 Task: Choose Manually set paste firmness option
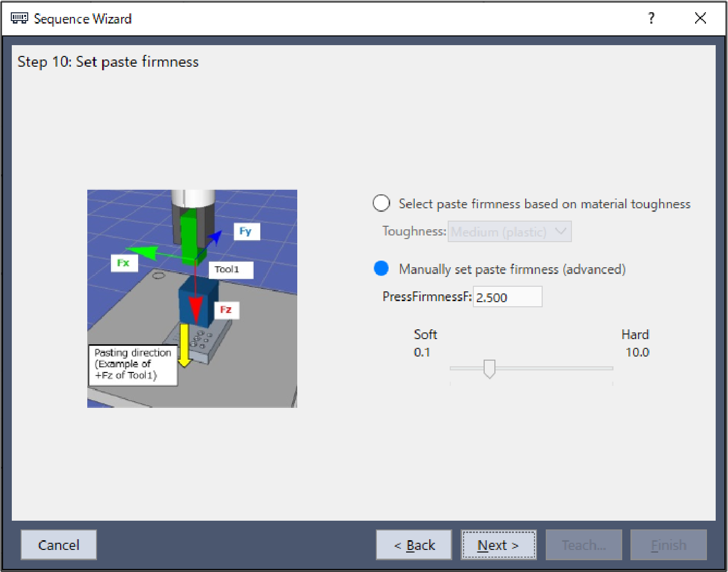click(381, 268)
